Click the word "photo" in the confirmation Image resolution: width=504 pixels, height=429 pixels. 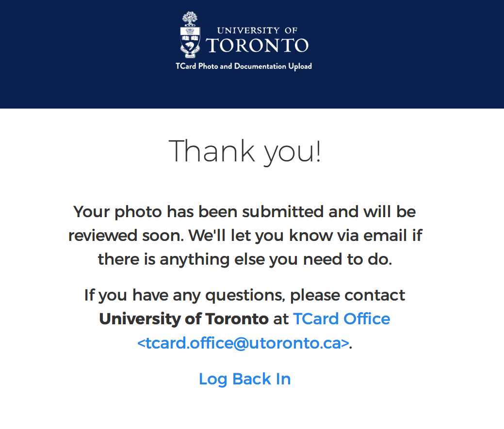[139, 212]
